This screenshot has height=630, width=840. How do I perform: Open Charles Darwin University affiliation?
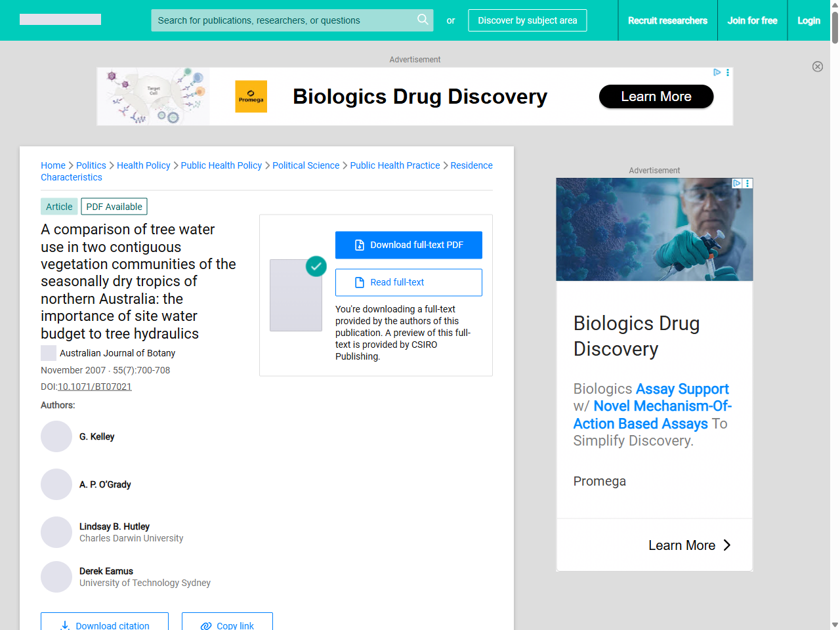pyautogui.click(x=131, y=538)
